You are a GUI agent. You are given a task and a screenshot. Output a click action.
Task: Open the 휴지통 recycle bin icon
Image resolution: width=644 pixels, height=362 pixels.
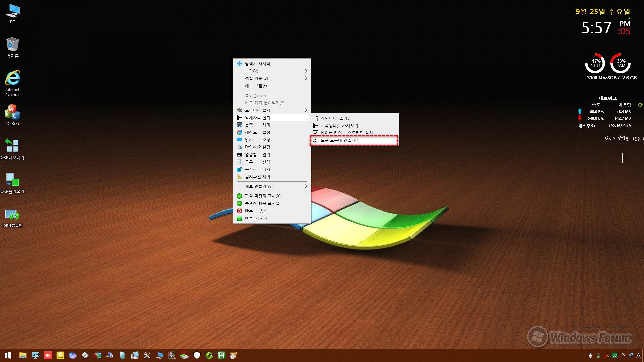pos(12,48)
